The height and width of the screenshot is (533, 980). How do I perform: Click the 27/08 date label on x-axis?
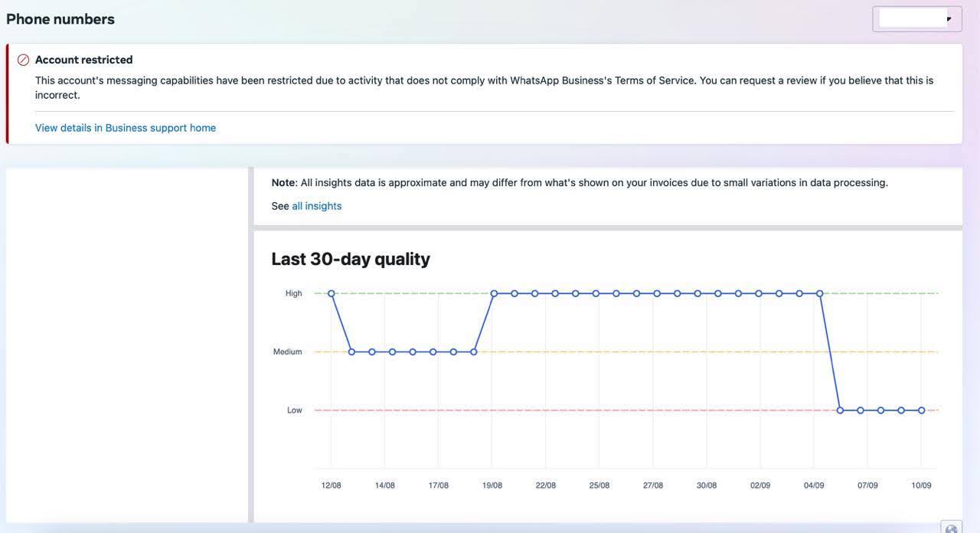(x=653, y=486)
